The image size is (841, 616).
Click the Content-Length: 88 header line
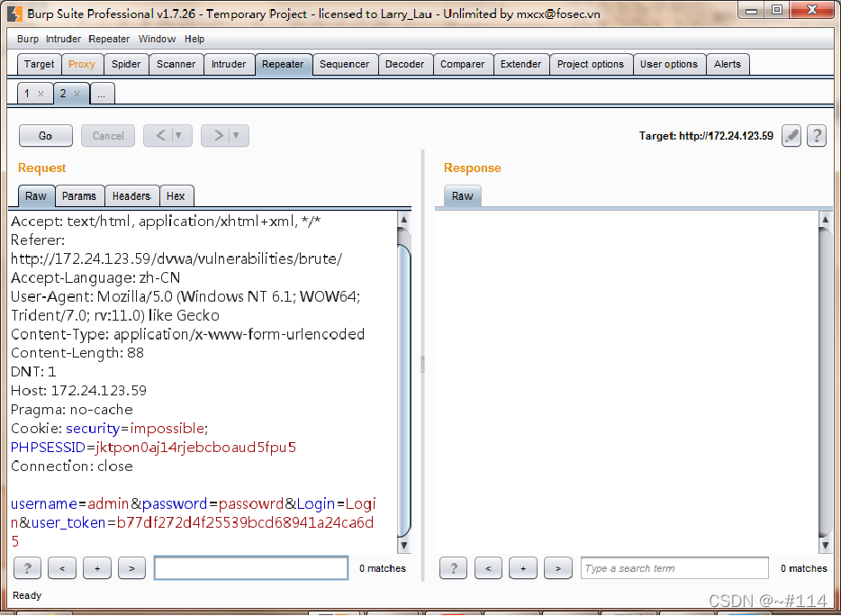point(77,353)
